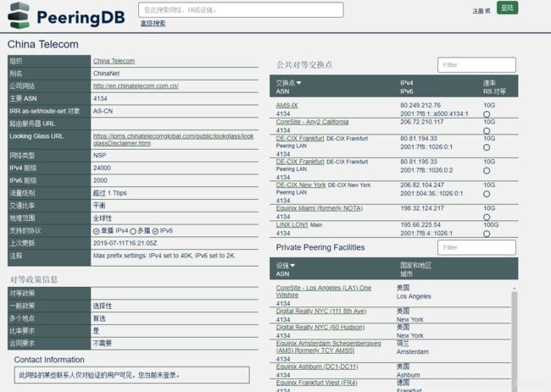Open the register link beside login
Screen dimensions: 551x392
pyautogui.click(x=479, y=11)
